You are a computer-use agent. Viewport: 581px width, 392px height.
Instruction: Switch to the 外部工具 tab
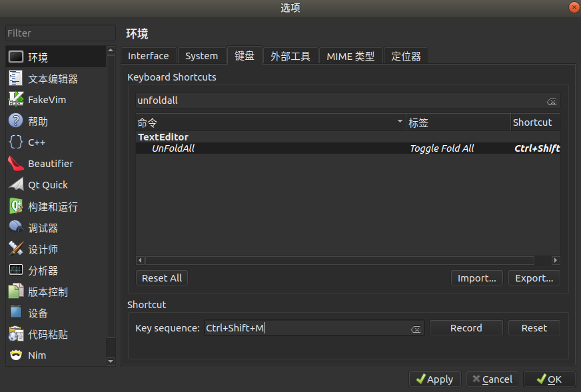tap(290, 56)
